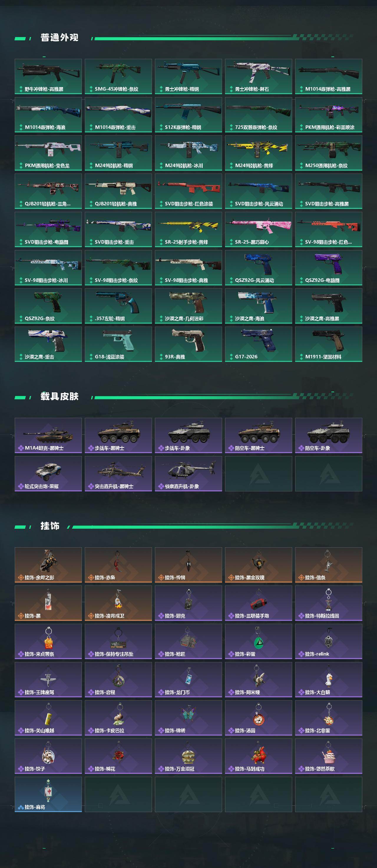Open the 沙漠之鹰-海浪 pistol skin

click(x=259, y=306)
